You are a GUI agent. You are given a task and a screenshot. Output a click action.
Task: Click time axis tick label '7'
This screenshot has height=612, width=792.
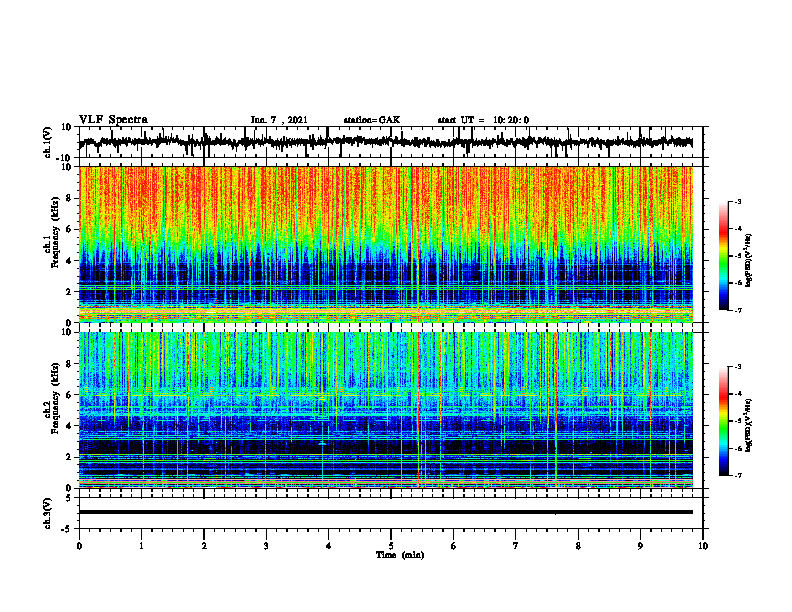516,546
